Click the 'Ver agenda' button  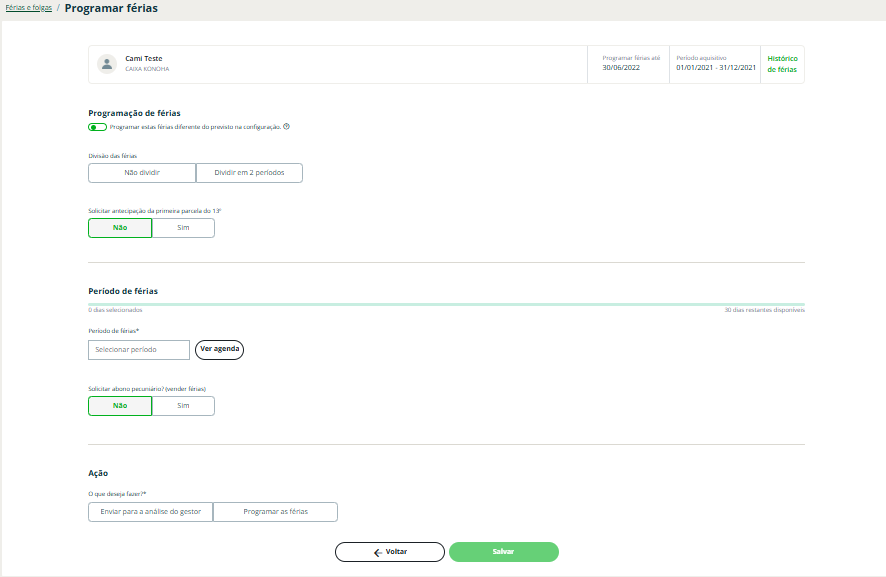click(x=219, y=350)
